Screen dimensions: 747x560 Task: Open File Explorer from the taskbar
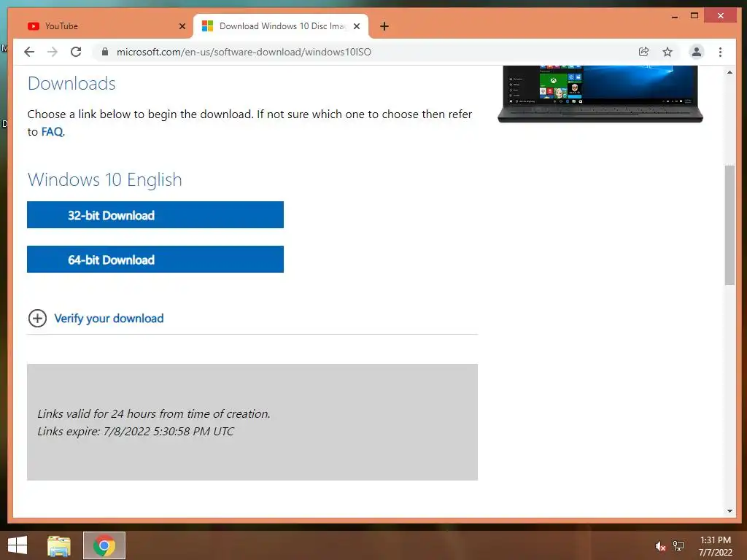click(59, 545)
